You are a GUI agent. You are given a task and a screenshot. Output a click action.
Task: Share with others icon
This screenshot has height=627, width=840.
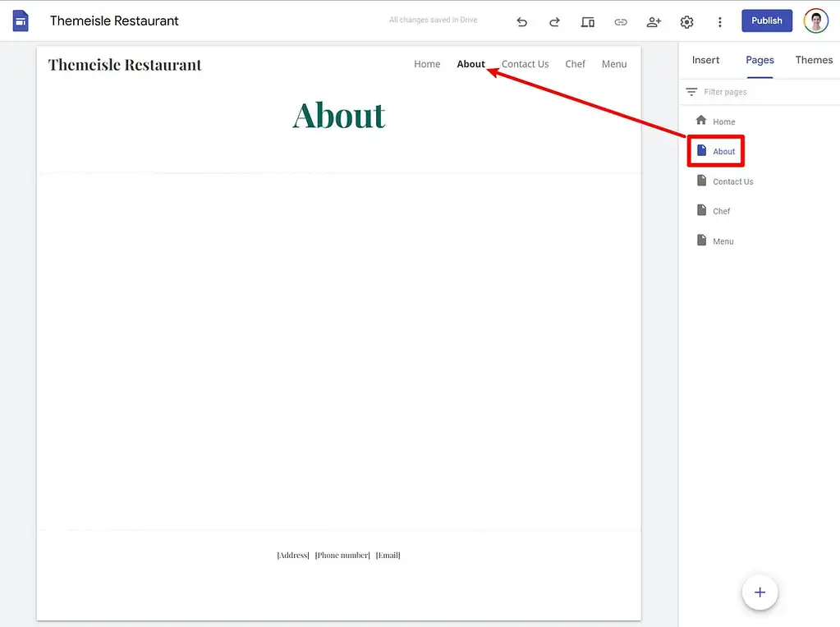point(654,22)
